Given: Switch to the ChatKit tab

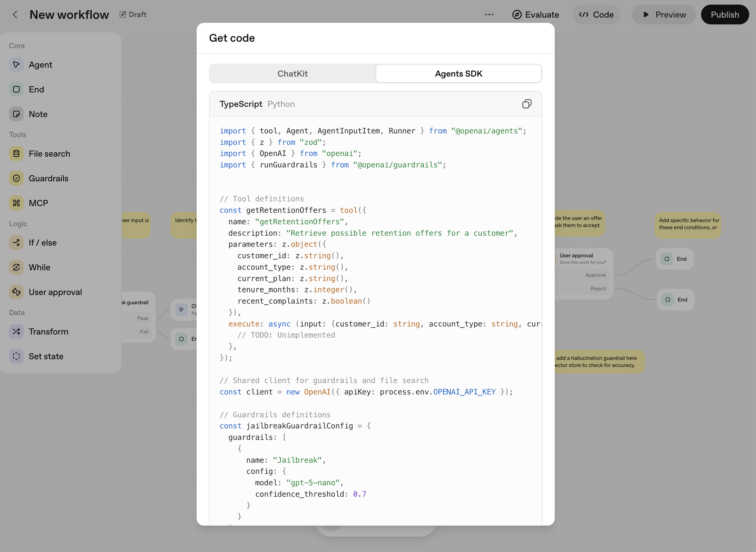Looking at the screenshot, I should pyautogui.click(x=292, y=74).
